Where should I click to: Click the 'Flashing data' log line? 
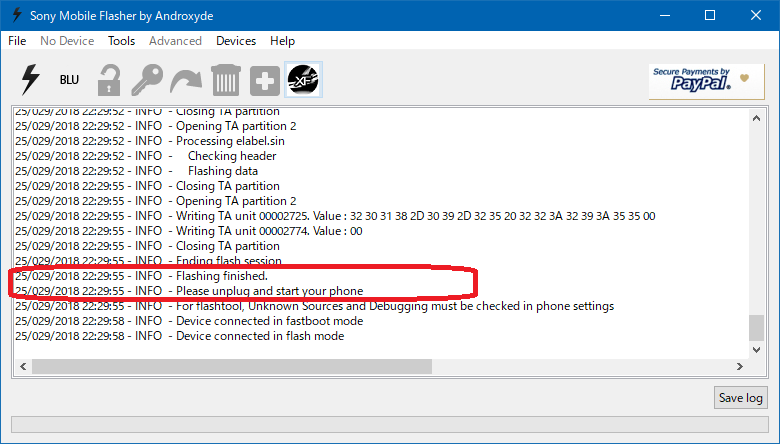point(136,171)
